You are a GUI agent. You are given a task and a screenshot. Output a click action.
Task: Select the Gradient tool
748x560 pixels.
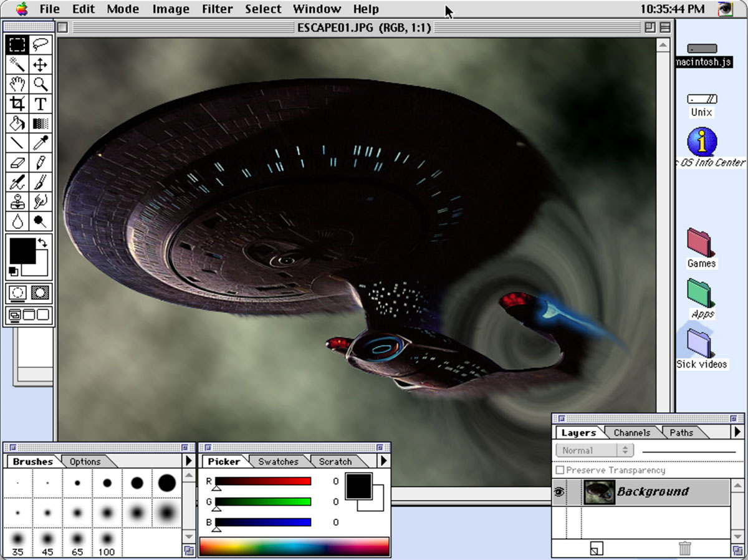41,123
